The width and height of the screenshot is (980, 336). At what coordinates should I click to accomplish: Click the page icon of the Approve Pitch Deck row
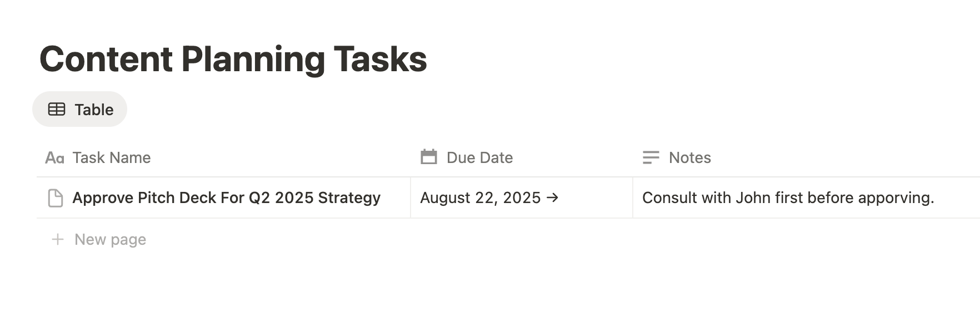pos(56,198)
